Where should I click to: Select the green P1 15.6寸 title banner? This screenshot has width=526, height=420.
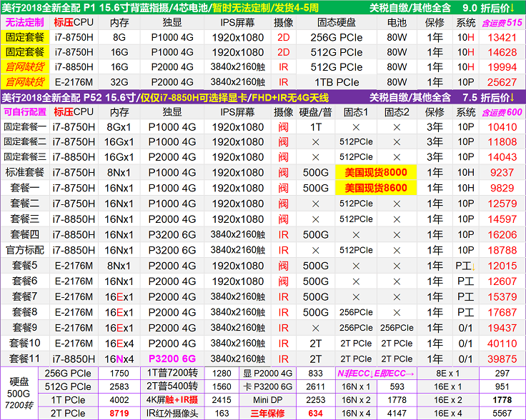tap(263, 7)
